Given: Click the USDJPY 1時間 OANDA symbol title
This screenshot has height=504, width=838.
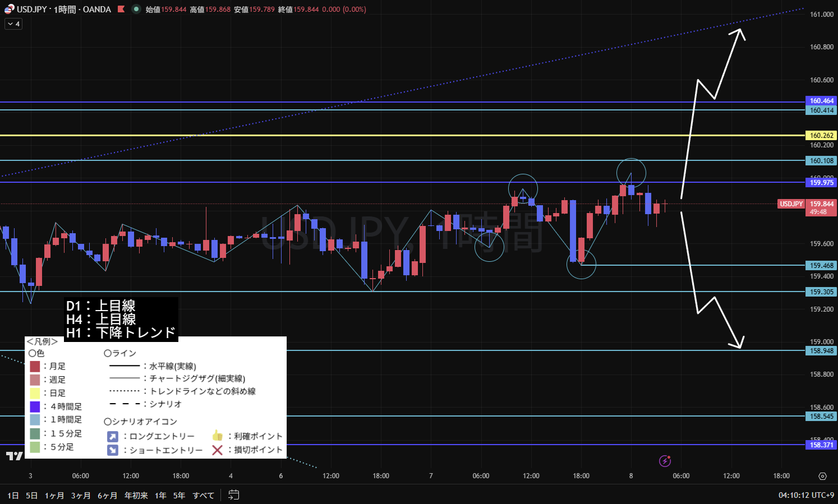Looking at the screenshot, I should coord(63,10).
